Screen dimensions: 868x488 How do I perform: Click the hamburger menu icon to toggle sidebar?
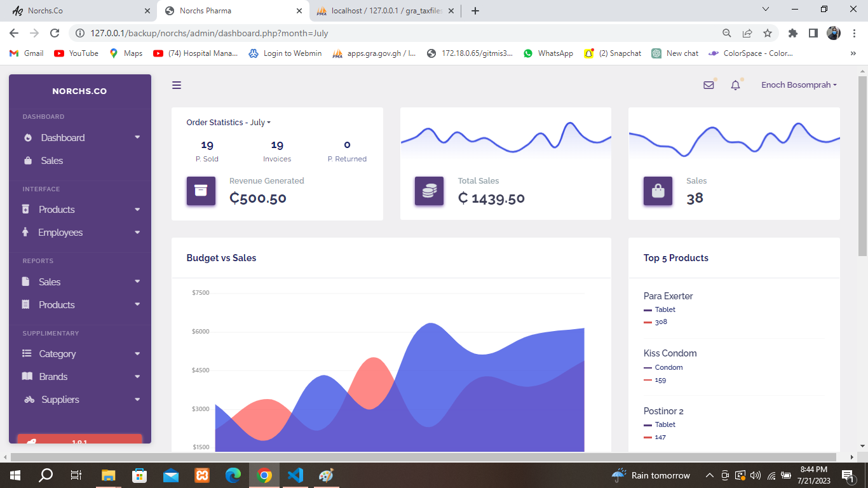pyautogui.click(x=177, y=85)
